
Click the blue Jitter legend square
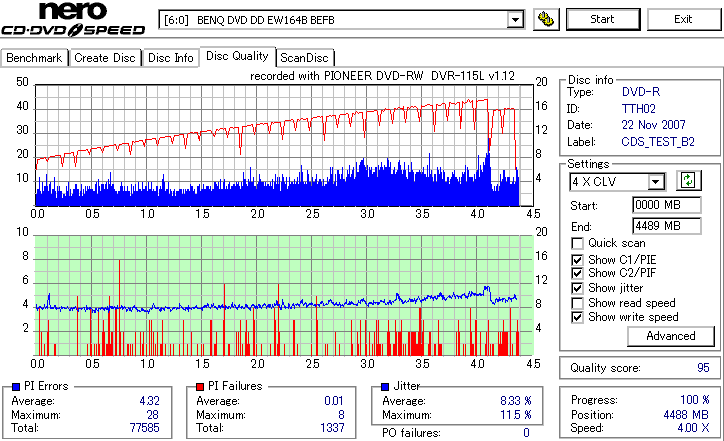pyautogui.click(x=385, y=387)
